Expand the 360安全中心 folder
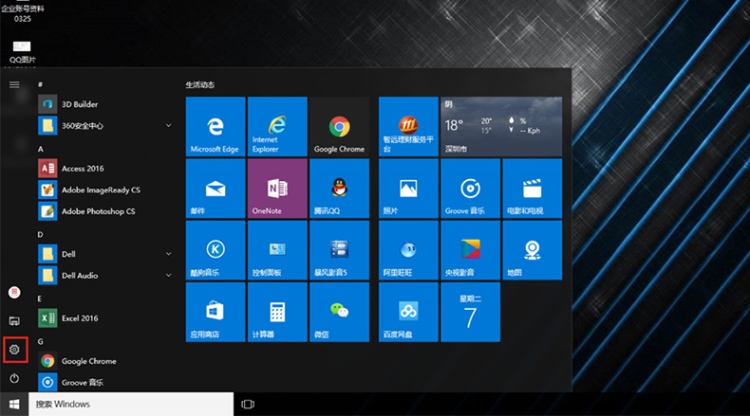 click(x=168, y=125)
